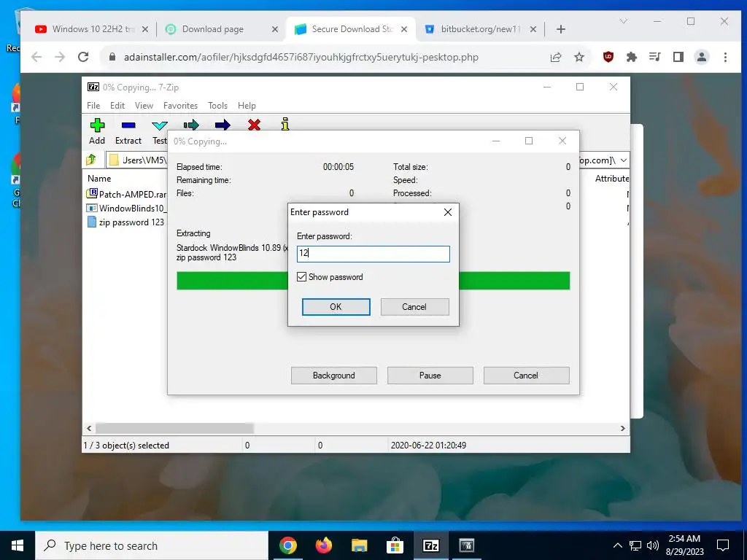Toggle the Chrome side panel icon

(678, 57)
